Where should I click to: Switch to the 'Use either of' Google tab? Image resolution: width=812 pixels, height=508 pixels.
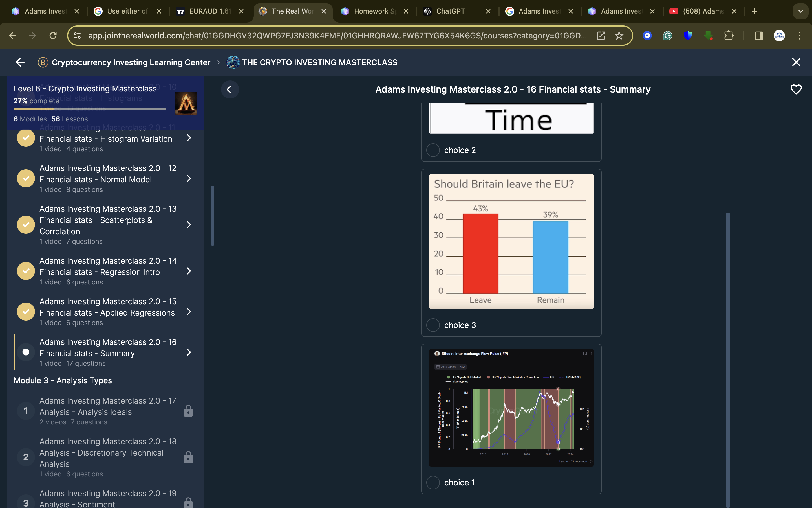tap(128, 11)
